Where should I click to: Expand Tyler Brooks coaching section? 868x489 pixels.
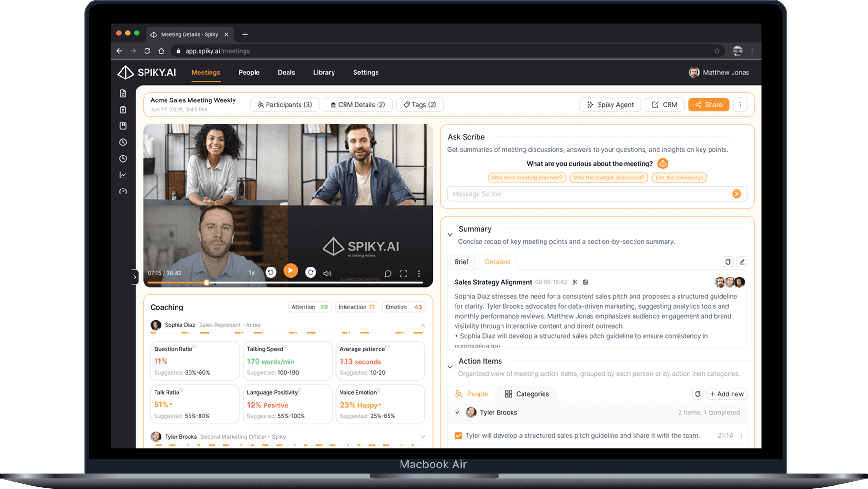(x=423, y=437)
